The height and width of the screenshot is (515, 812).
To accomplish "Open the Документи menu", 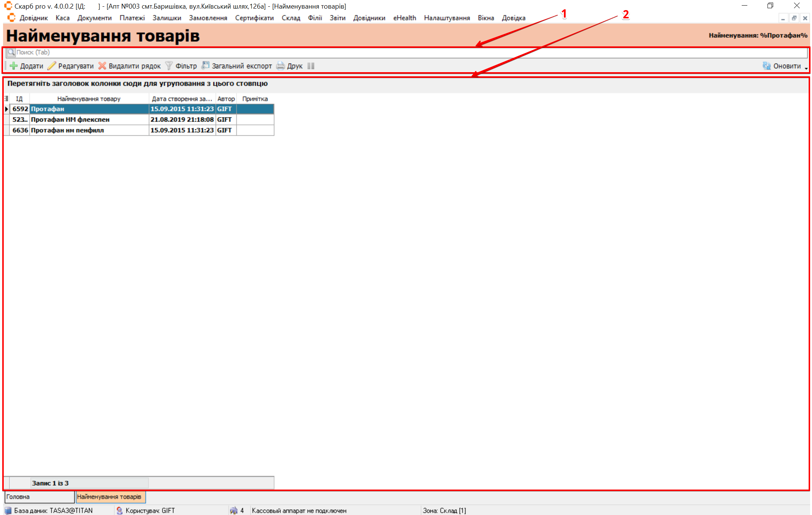I will [94, 18].
